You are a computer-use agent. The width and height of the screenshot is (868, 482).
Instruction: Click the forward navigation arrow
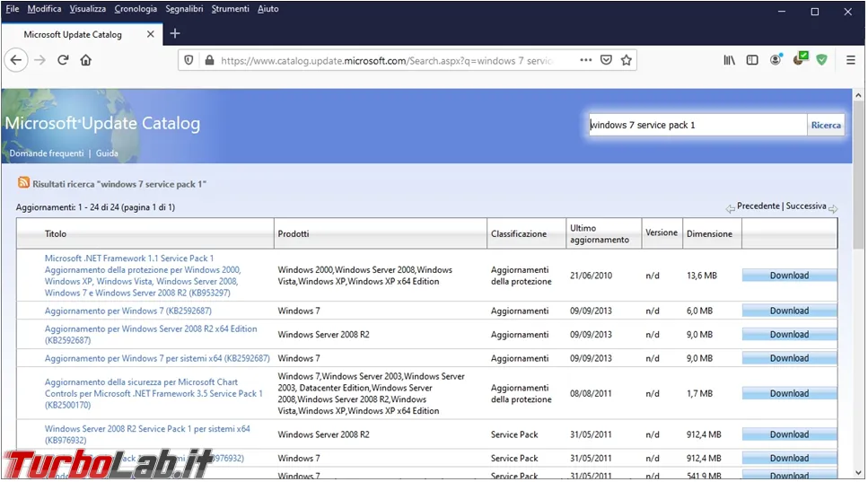(39, 60)
